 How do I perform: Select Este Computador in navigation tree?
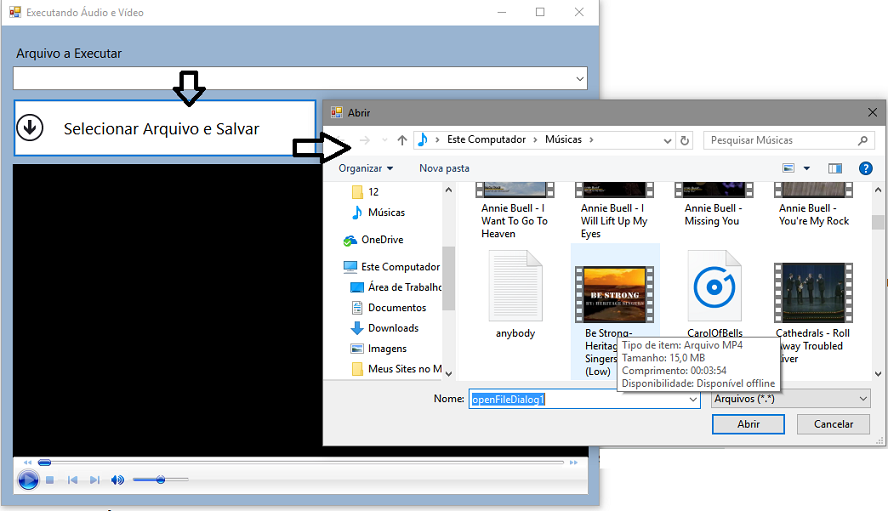(x=392, y=267)
